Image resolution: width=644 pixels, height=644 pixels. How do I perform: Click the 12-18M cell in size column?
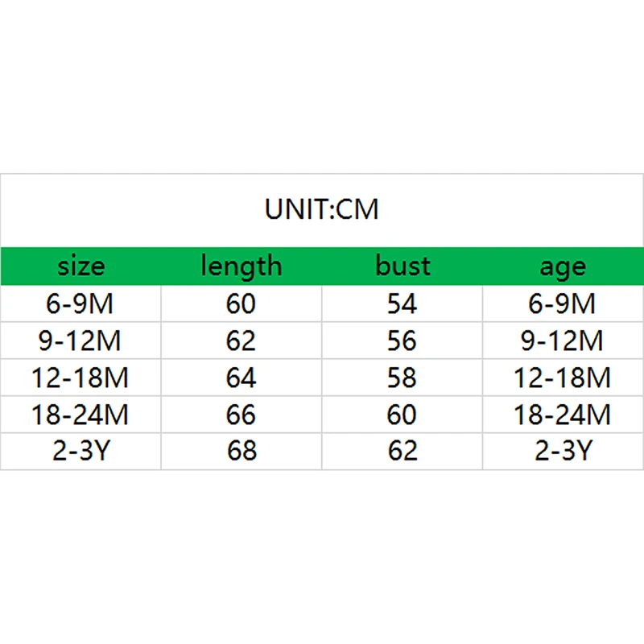coord(80,378)
